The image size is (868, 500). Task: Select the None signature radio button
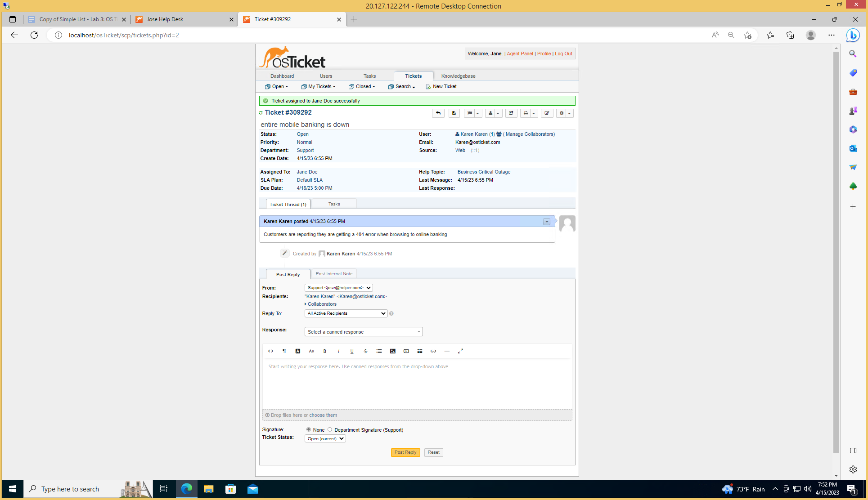pyautogui.click(x=309, y=429)
